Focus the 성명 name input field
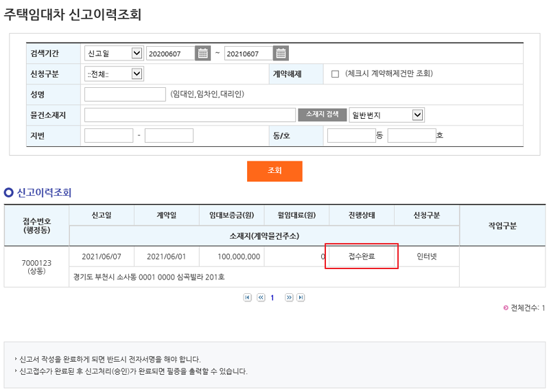 pos(125,94)
